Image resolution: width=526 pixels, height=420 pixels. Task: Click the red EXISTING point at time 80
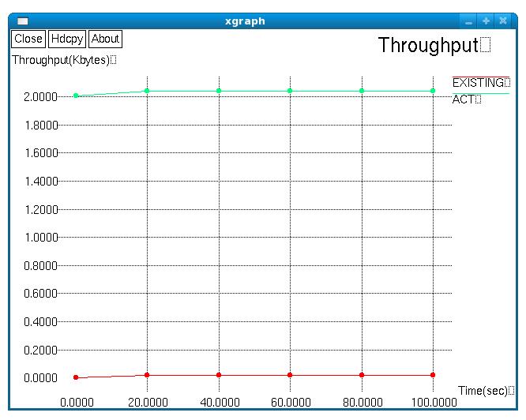coord(362,375)
